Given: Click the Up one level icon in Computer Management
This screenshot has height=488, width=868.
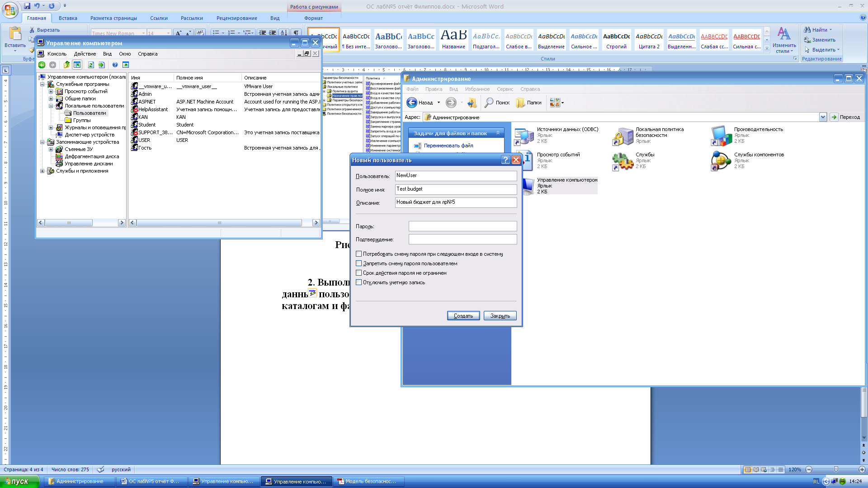Looking at the screenshot, I should 66,65.
